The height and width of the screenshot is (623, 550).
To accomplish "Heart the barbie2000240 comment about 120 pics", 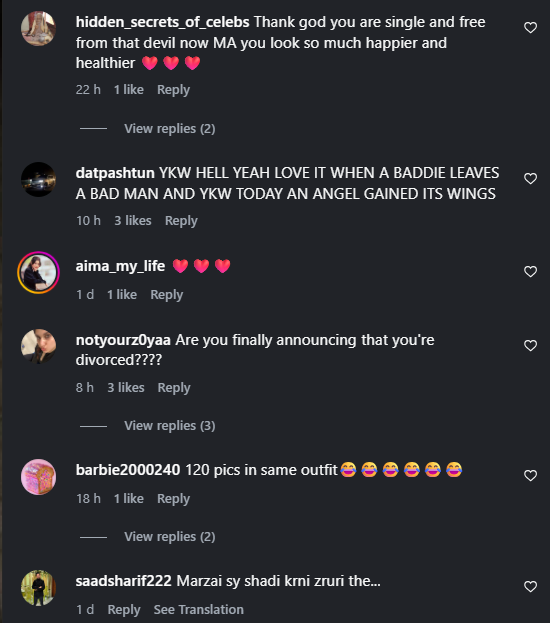I will [531, 476].
